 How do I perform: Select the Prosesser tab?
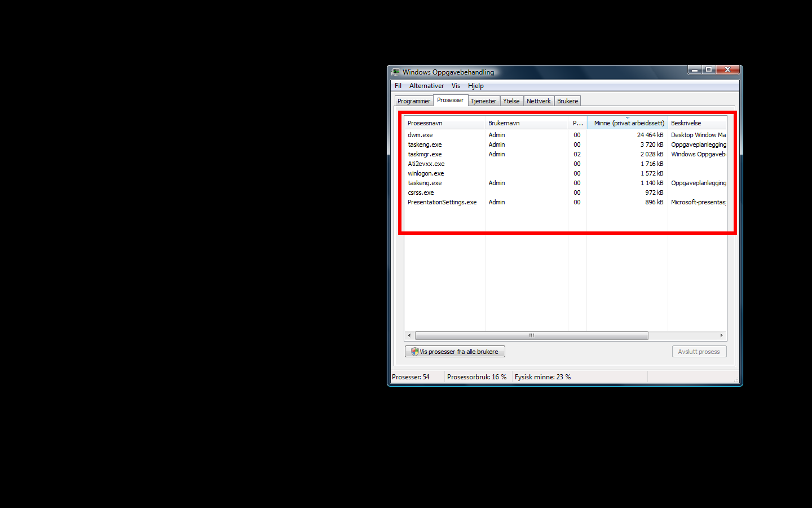[450, 100]
